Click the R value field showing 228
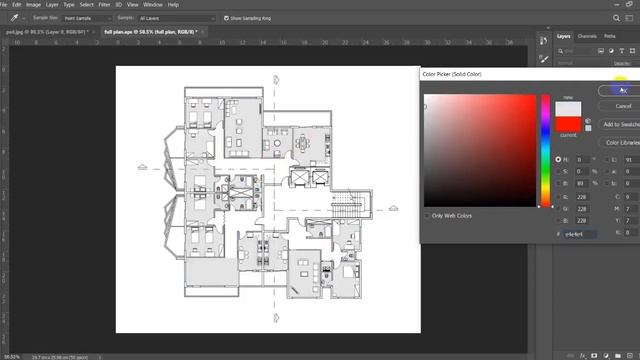Screen dimensions: 640x360 coord(582,197)
